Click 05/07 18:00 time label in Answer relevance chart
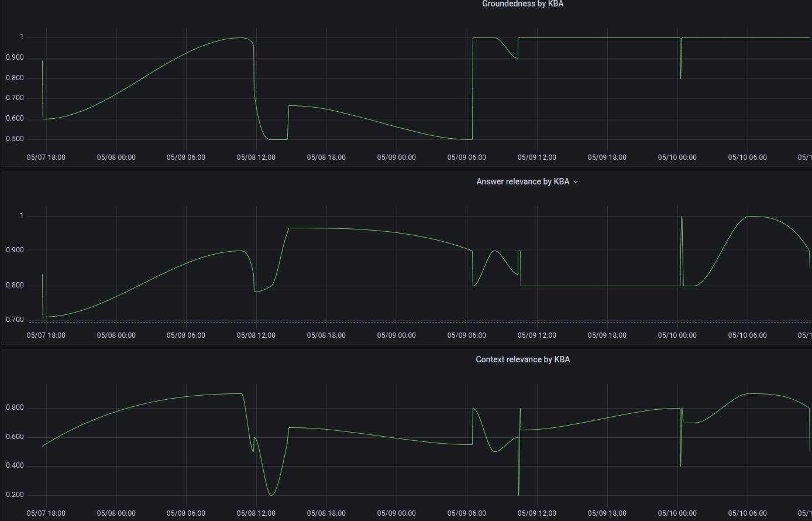The image size is (812, 521). [46, 335]
